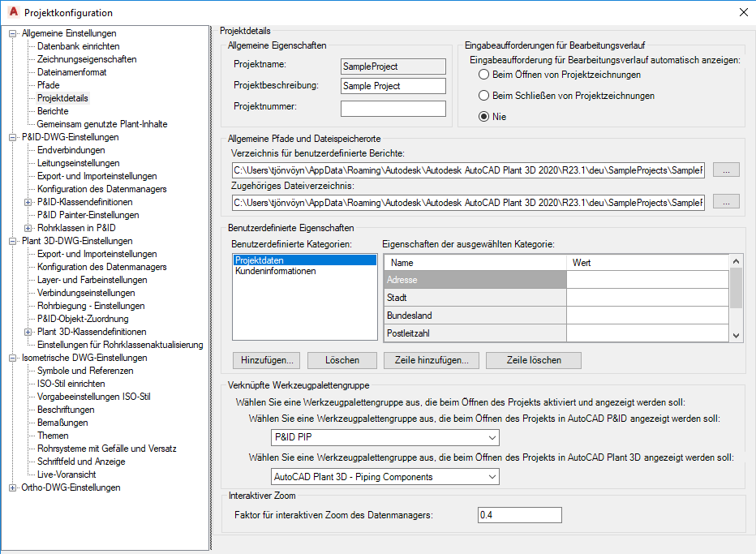Select Einstellungen für Rohrklassenaktualisierung
This screenshot has height=554, width=756.
120,345
